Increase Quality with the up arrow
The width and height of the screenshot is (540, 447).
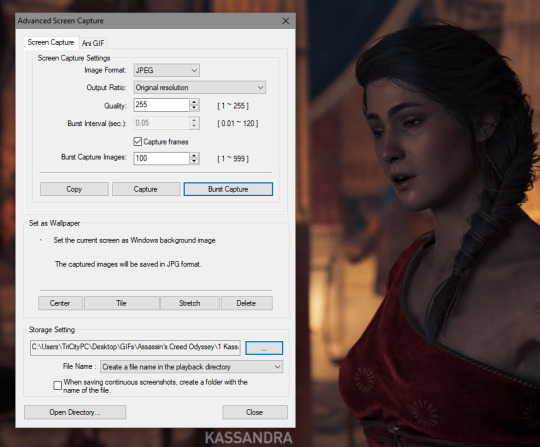pyautogui.click(x=194, y=102)
